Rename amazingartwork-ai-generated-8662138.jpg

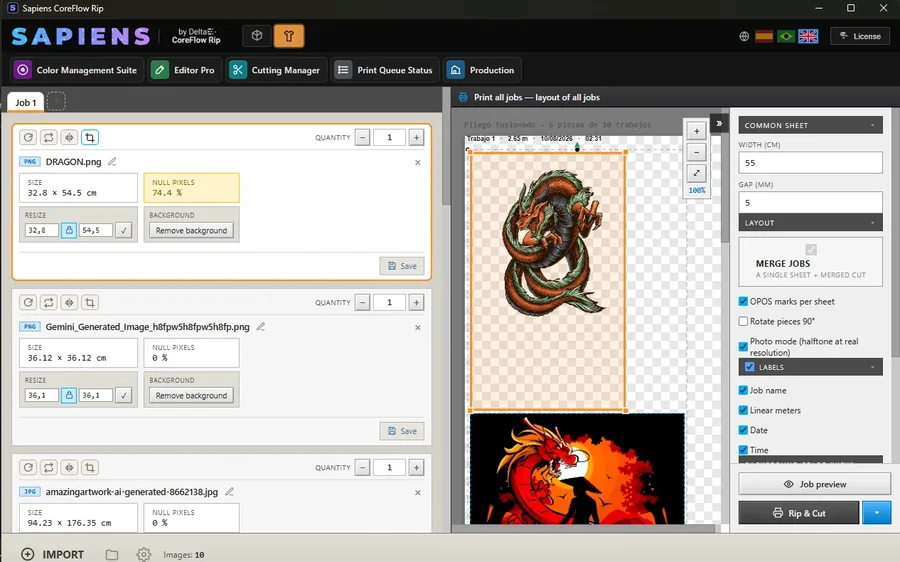(x=230, y=491)
